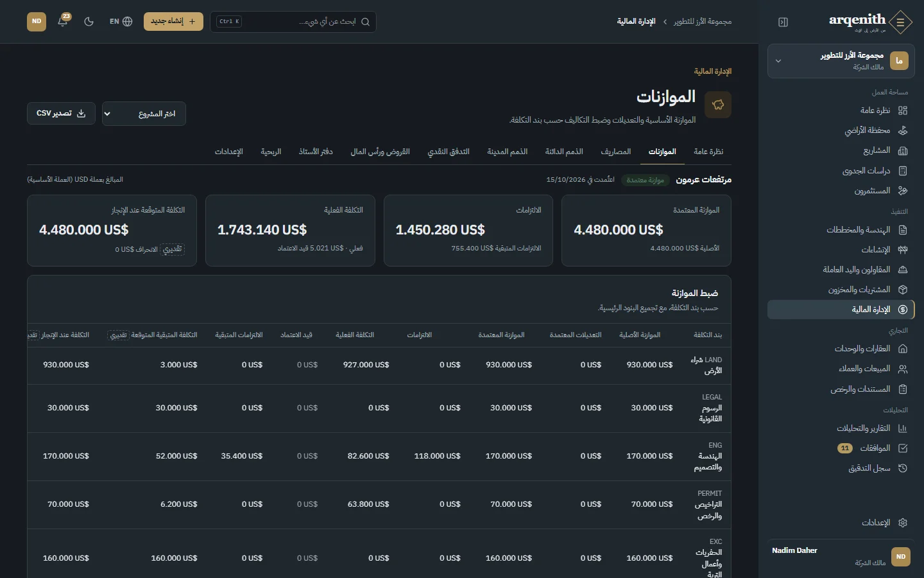Open notifications bell with badge 23

[x=63, y=21]
